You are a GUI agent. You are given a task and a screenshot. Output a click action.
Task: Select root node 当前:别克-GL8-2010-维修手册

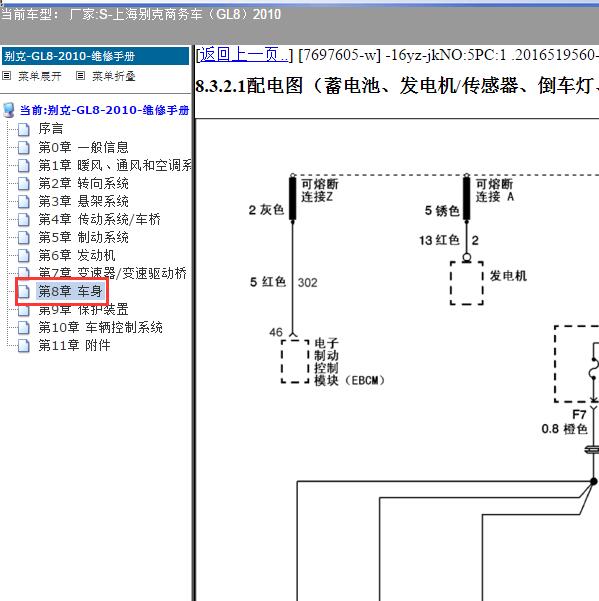(104, 110)
